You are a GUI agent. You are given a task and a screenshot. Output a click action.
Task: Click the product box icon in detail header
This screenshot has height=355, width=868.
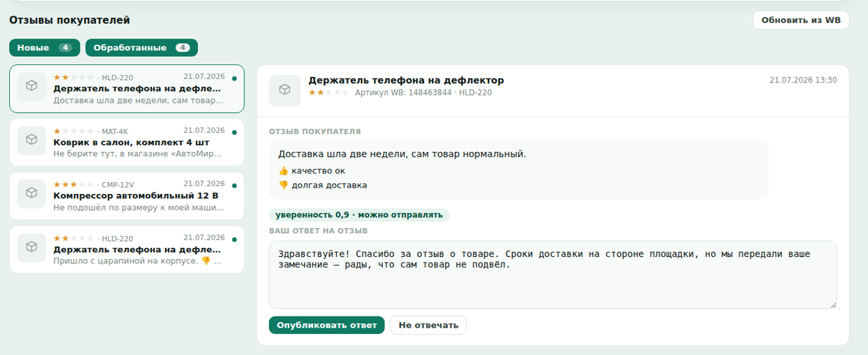tap(284, 90)
